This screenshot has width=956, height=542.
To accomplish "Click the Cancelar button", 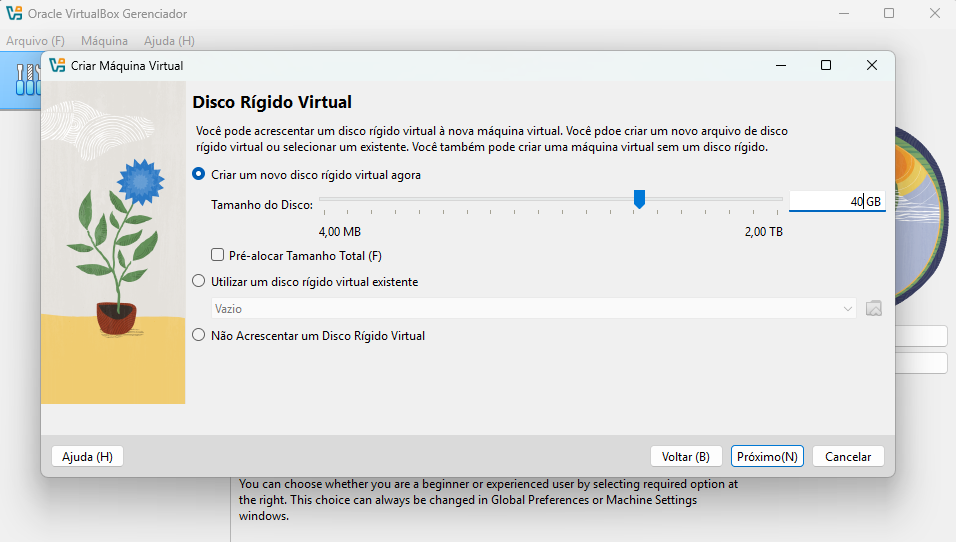I will tap(847, 456).
